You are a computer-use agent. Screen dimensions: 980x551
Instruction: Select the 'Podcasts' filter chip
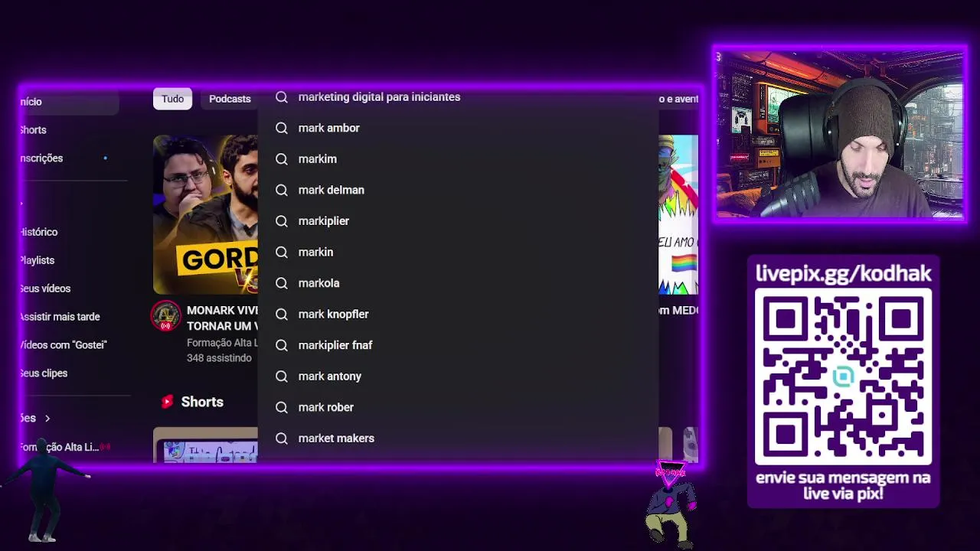point(230,99)
